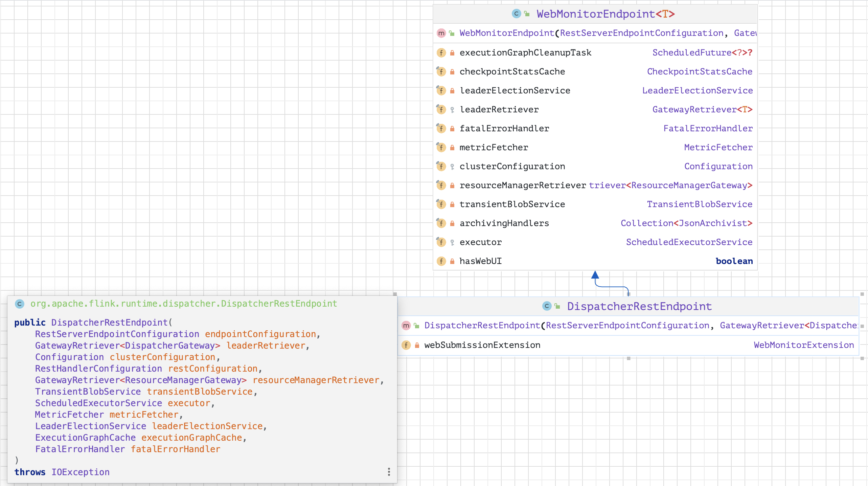Viewport: 868px width, 486px height.
Task: Select the GatewayRetriever<T> field type
Action: pyautogui.click(x=702, y=109)
